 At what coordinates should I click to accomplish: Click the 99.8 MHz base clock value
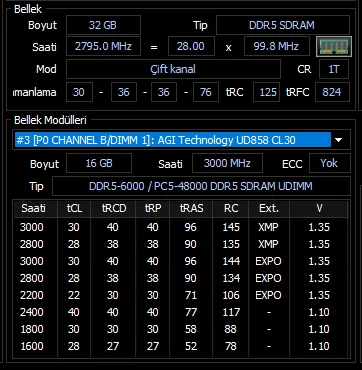[x=277, y=46]
